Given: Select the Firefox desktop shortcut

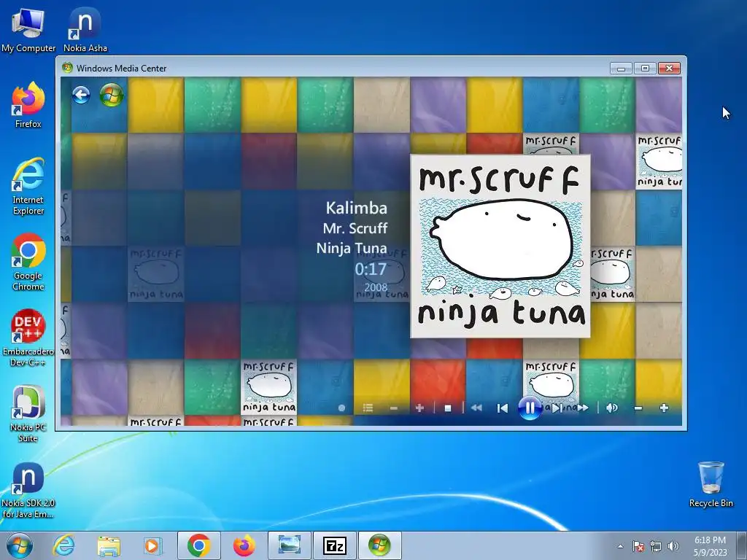Looking at the screenshot, I should coord(28,105).
